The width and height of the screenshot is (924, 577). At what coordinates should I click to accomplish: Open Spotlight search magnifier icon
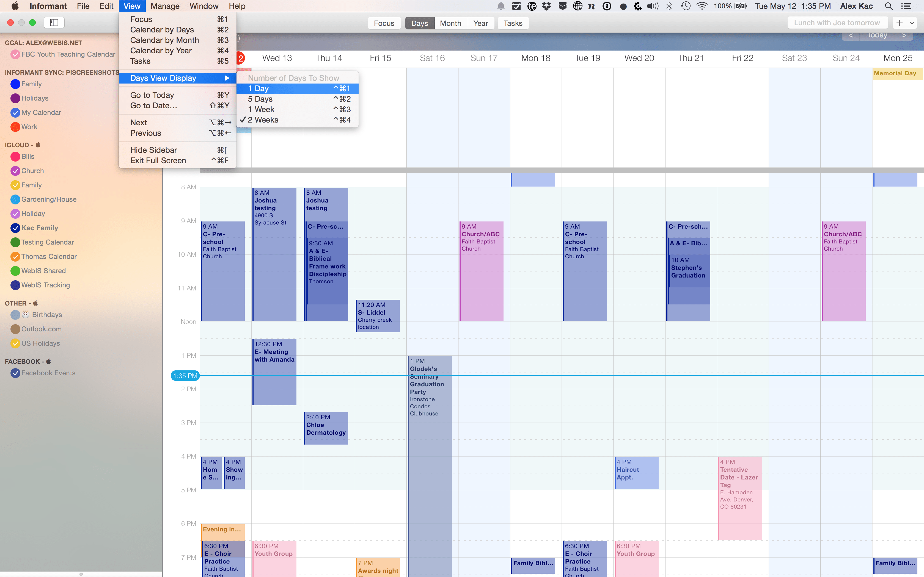[x=889, y=6]
